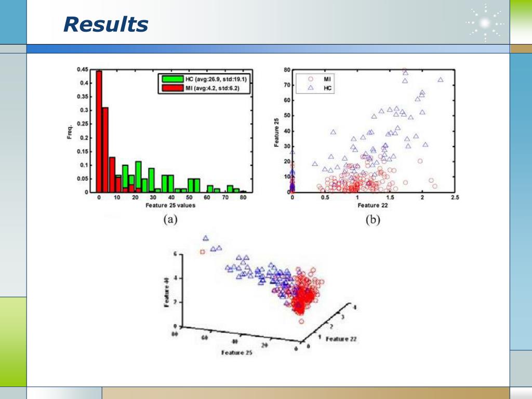Click the '(b)' subfigure caption

tap(373, 220)
